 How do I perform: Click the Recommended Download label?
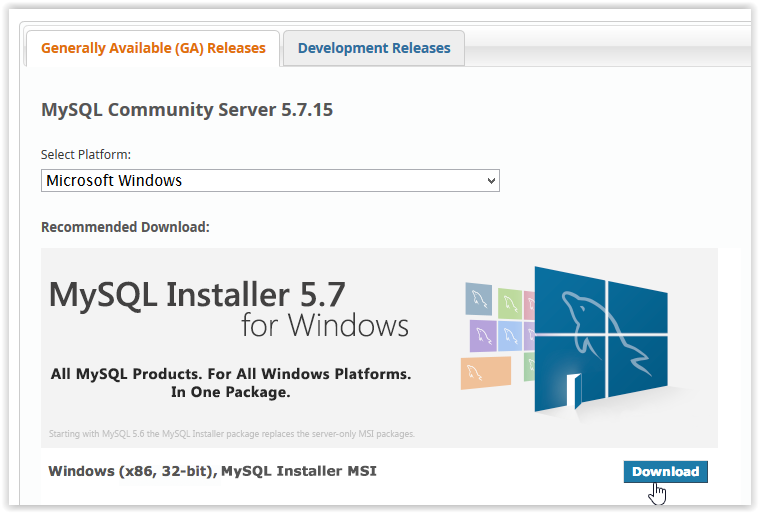coord(125,227)
